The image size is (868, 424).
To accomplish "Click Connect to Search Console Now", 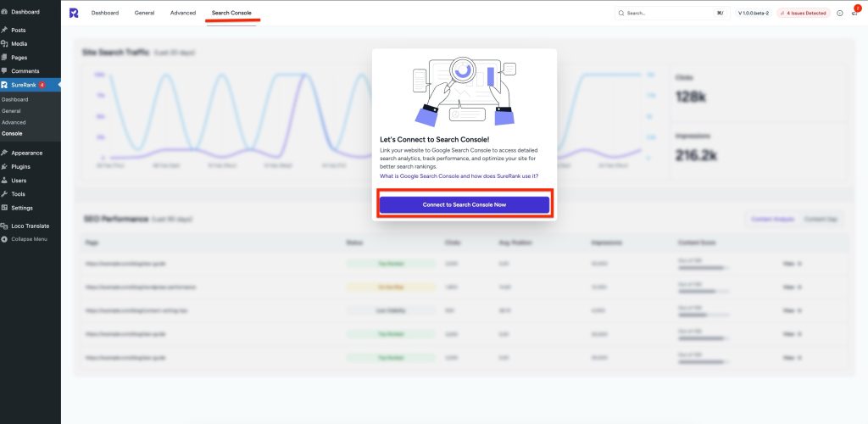I will pyautogui.click(x=465, y=205).
